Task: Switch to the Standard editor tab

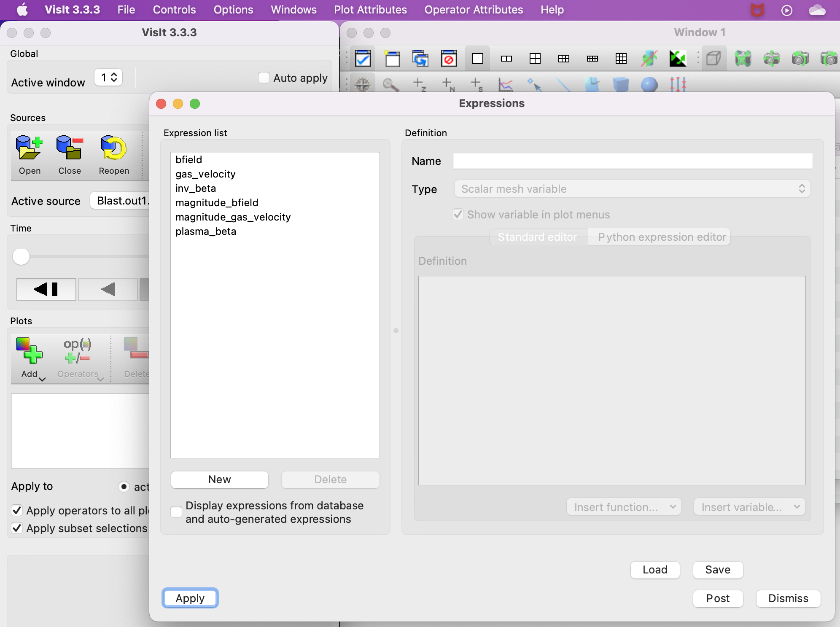Action: click(x=538, y=237)
